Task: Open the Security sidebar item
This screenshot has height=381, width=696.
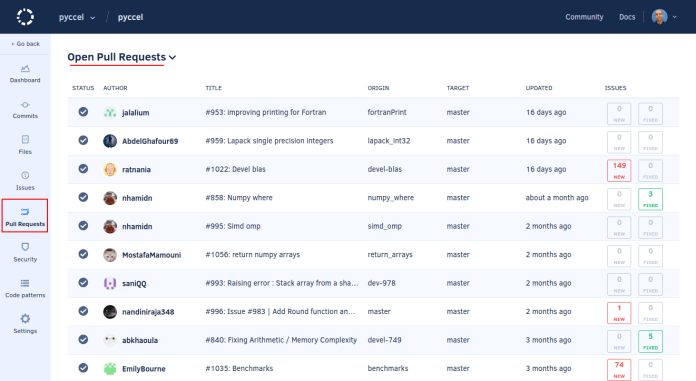Action: click(25, 253)
